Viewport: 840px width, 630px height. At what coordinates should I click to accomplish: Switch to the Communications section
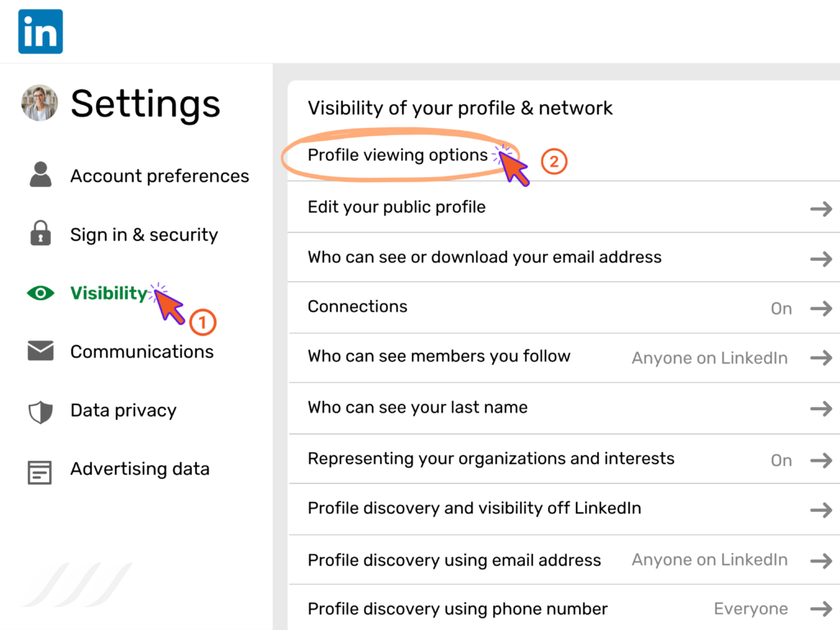141,351
